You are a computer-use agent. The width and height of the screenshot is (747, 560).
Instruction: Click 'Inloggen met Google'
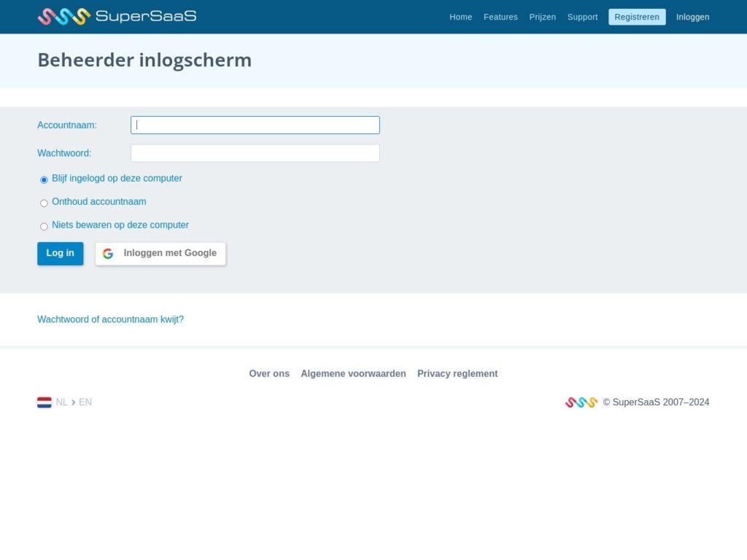click(x=169, y=253)
